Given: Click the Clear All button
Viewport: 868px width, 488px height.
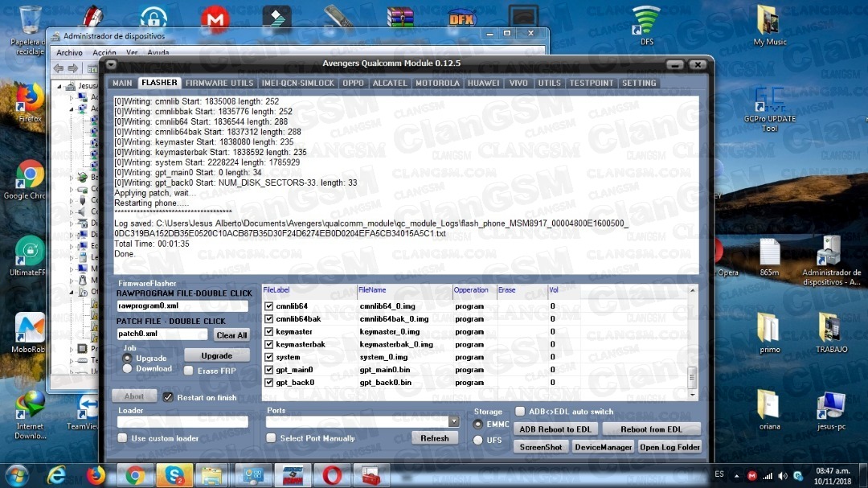Looking at the screenshot, I should pyautogui.click(x=231, y=335).
